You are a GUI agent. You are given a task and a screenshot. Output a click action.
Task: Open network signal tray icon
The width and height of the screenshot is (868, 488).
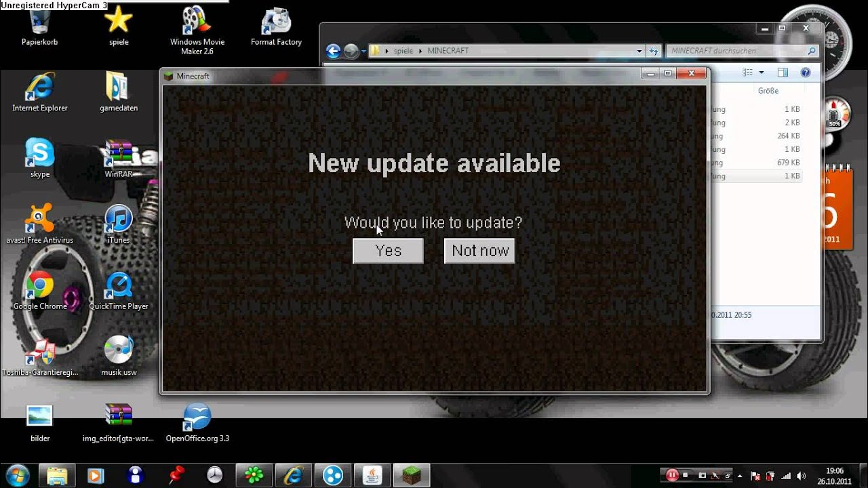[x=787, y=476]
